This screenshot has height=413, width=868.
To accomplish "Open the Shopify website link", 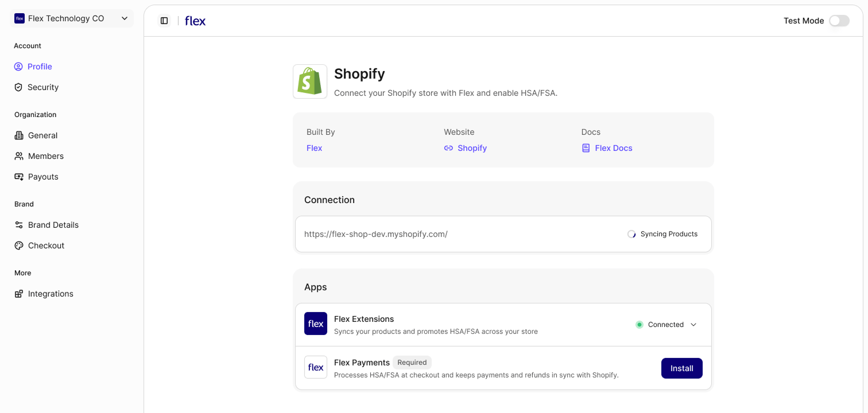I will (472, 148).
